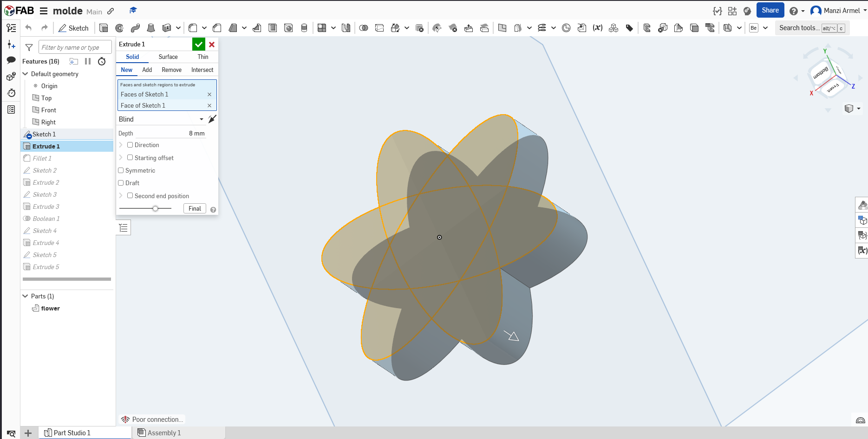Click the preview slider handle
Viewport: 868px width, 439px height.
pos(155,208)
